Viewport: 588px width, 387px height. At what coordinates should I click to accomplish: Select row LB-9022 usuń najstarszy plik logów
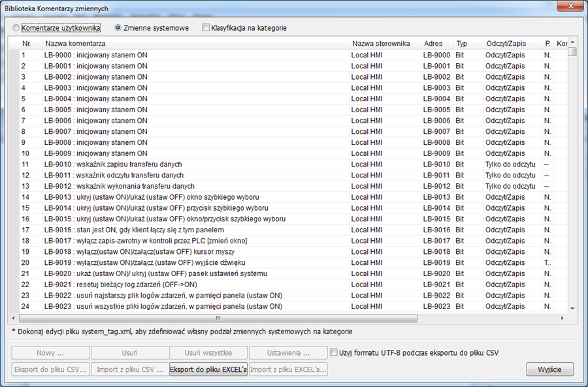287,295
